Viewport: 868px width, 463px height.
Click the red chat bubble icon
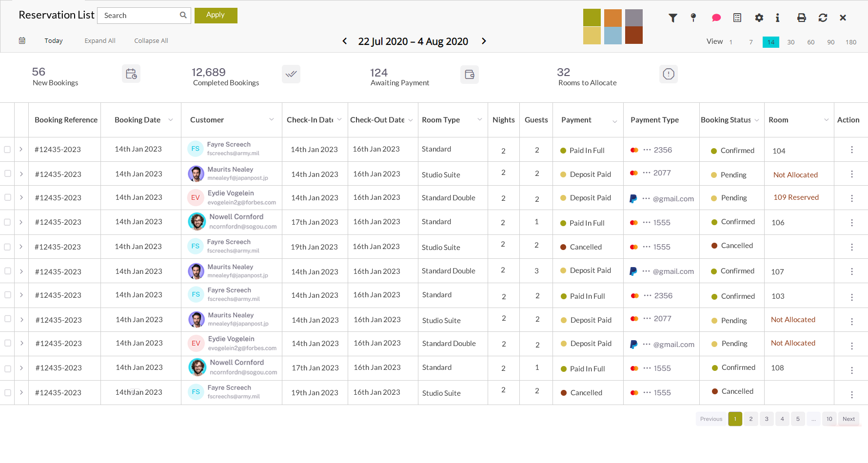pyautogui.click(x=716, y=18)
